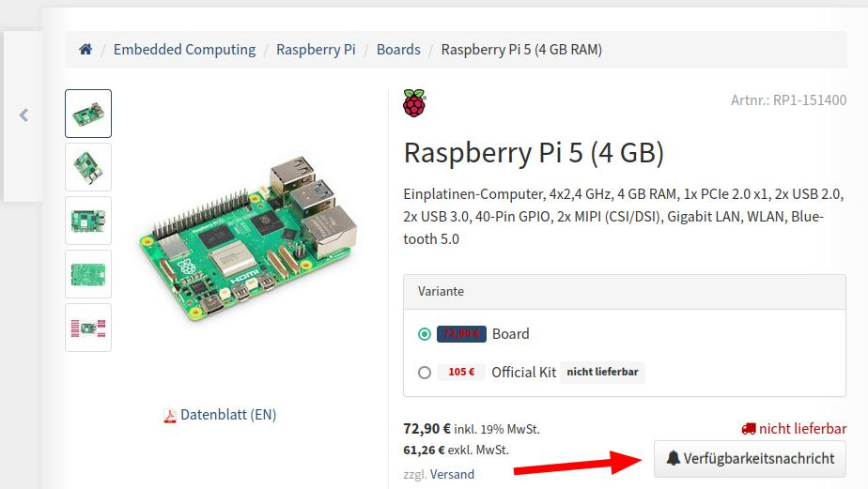
Task: Open the Datenblatt (EN) datasheet link
Action: (228, 415)
